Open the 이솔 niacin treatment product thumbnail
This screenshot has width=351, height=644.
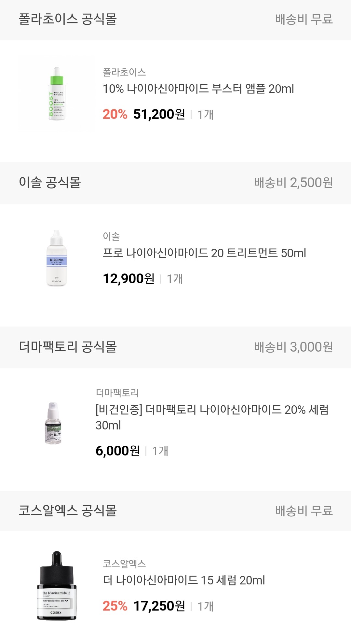tap(57, 258)
